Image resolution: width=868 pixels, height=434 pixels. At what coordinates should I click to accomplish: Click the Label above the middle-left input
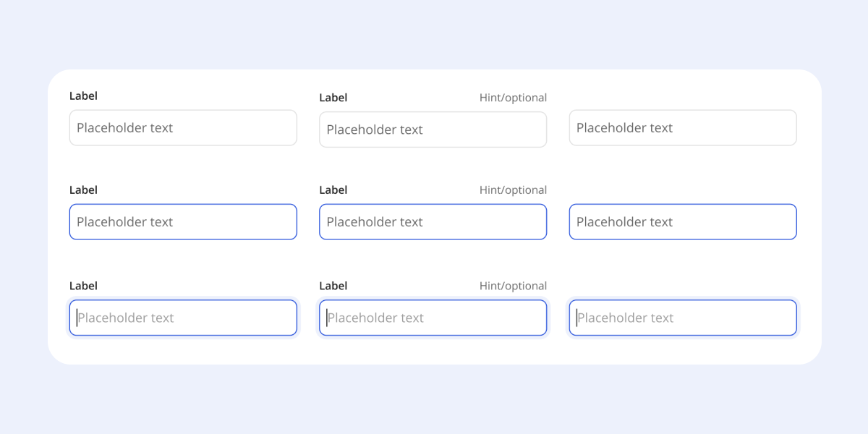(x=83, y=190)
